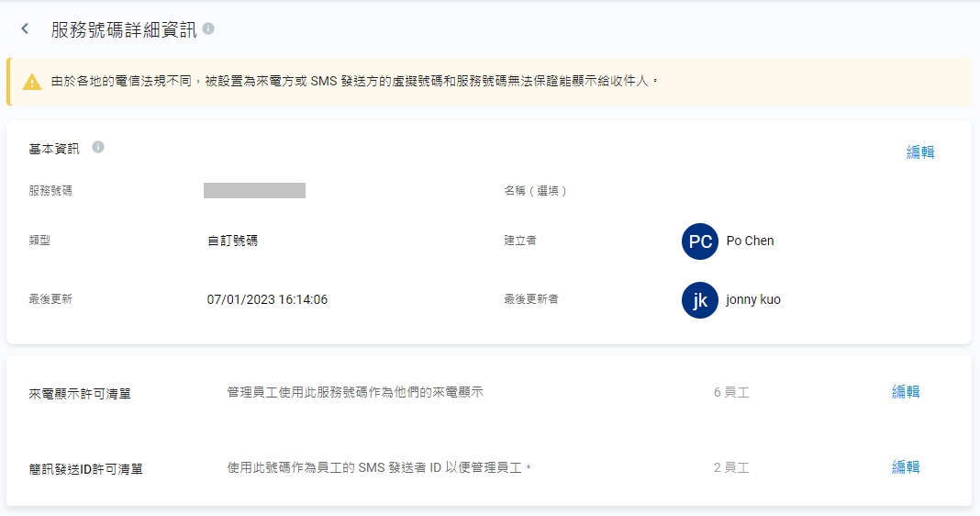The width and height of the screenshot is (980, 516).
Task: Click the 自訂號碼 type value
Action: click(x=232, y=241)
